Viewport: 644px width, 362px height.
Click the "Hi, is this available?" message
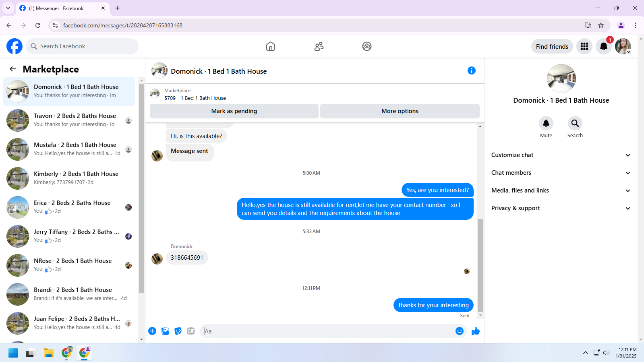pyautogui.click(x=197, y=136)
